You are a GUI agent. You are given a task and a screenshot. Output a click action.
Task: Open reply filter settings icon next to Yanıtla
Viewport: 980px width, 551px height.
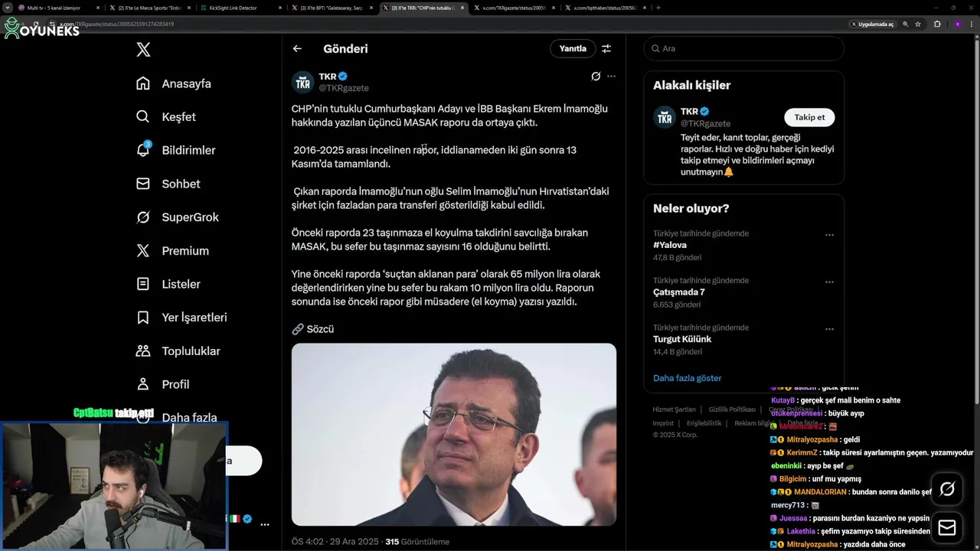[606, 48]
